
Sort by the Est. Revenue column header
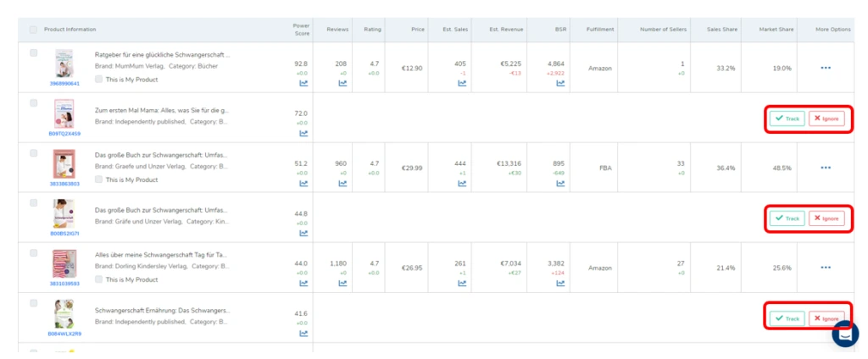pyautogui.click(x=505, y=30)
